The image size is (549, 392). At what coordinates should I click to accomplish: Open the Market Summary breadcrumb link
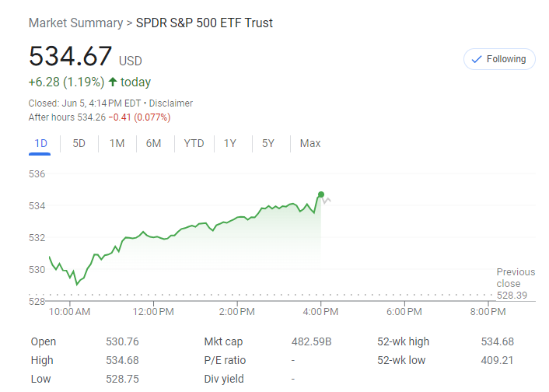coord(75,23)
